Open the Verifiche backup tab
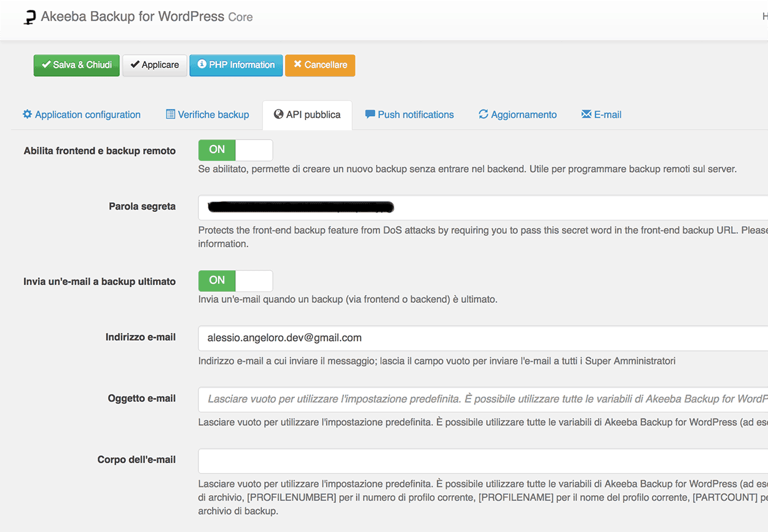Image resolution: width=768 pixels, height=532 pixels. point(208,115)
